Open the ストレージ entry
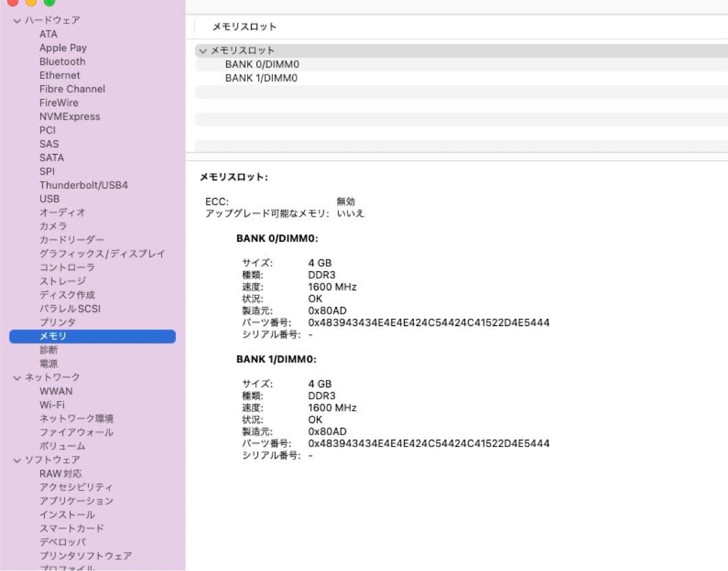728x571 pixels. coord(63,281)
